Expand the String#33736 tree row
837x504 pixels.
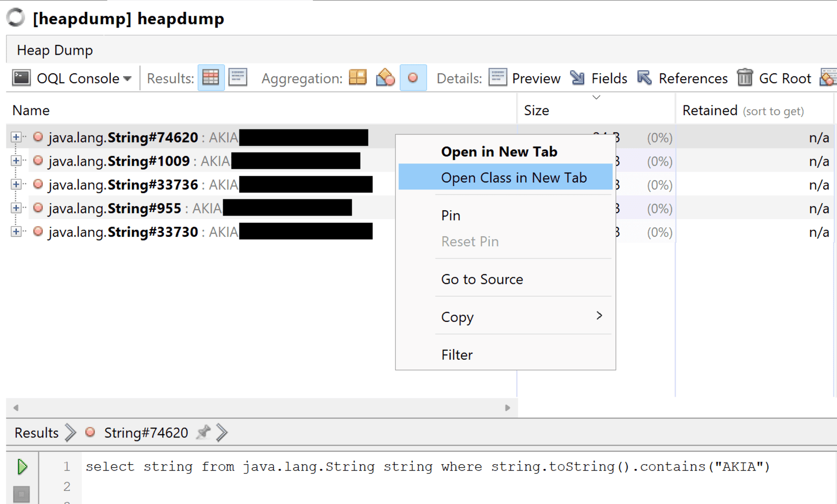(16, 184)
